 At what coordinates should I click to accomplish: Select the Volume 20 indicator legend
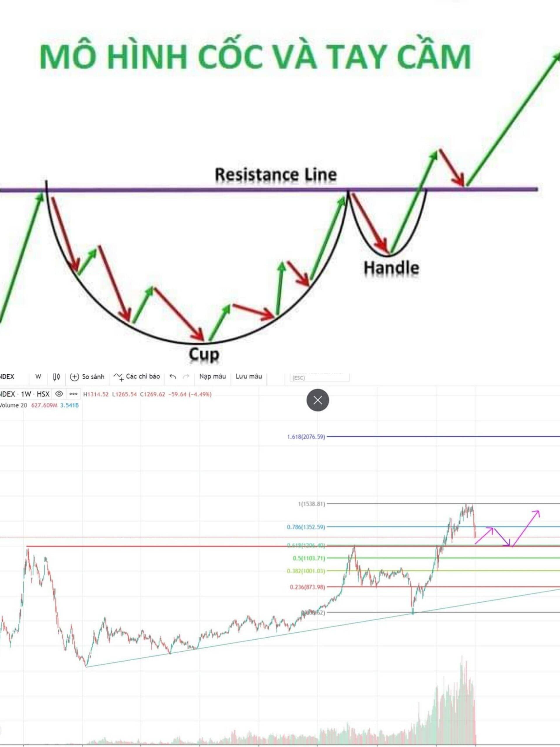click(x=13, y=405)
